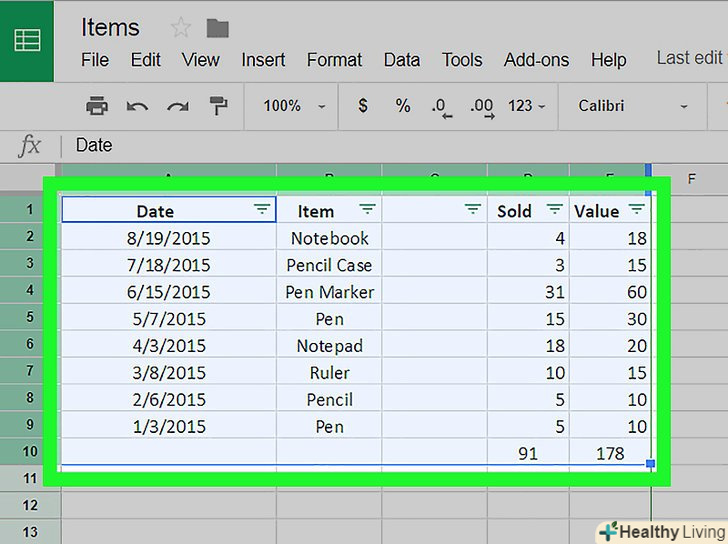Select the Notebook cell
The width and height of the screenshot is (728, 544).
[329, 238]
